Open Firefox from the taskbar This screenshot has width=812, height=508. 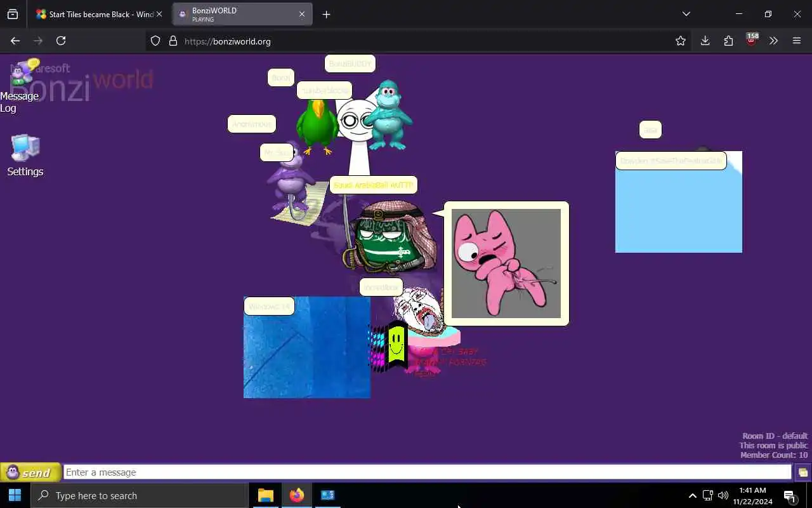(296, 495)
